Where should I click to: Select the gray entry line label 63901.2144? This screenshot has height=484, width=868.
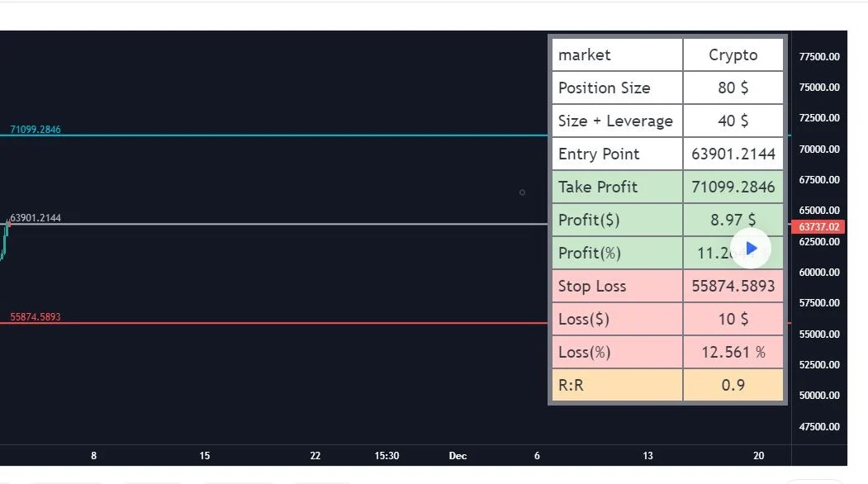[x=36, y=217]
